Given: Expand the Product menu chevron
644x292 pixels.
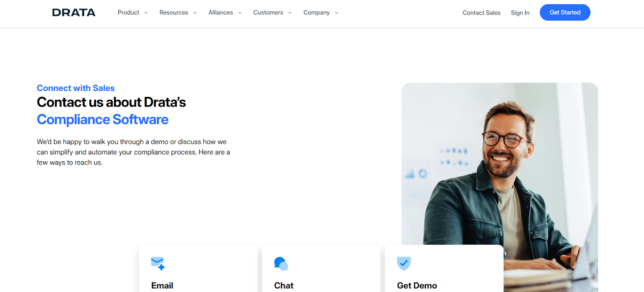Looking at the screenshot, I should (146, 13).
